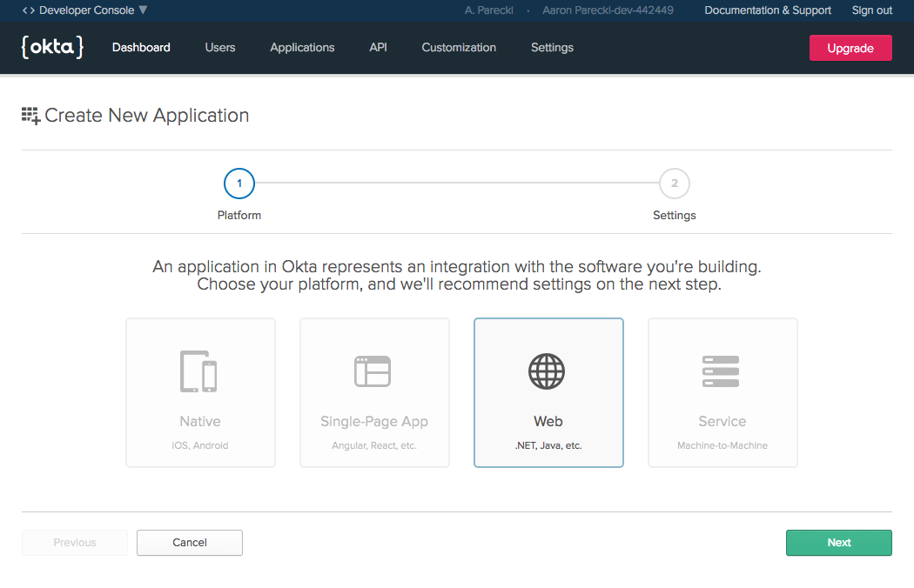Click the Create New Application grid icon

pyautogui.click(x=30, y=116)
